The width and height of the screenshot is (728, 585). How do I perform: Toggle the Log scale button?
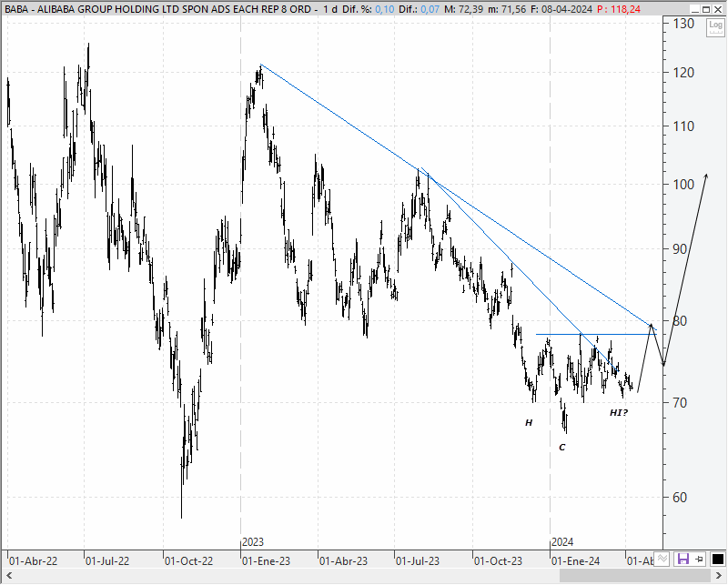pyautogui.click(x=715, y=27)
